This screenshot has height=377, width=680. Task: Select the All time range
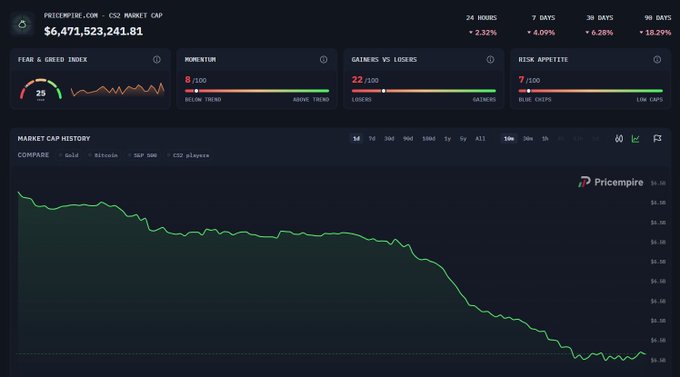click(x=480, y=138)
